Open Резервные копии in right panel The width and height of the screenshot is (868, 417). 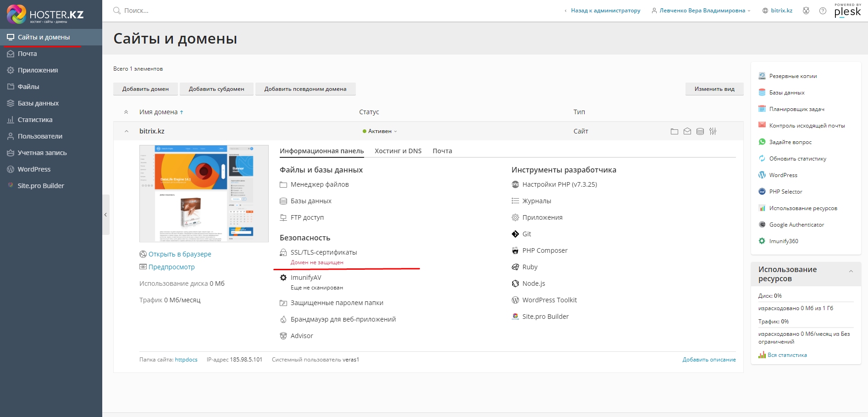(x=793, y=76)
